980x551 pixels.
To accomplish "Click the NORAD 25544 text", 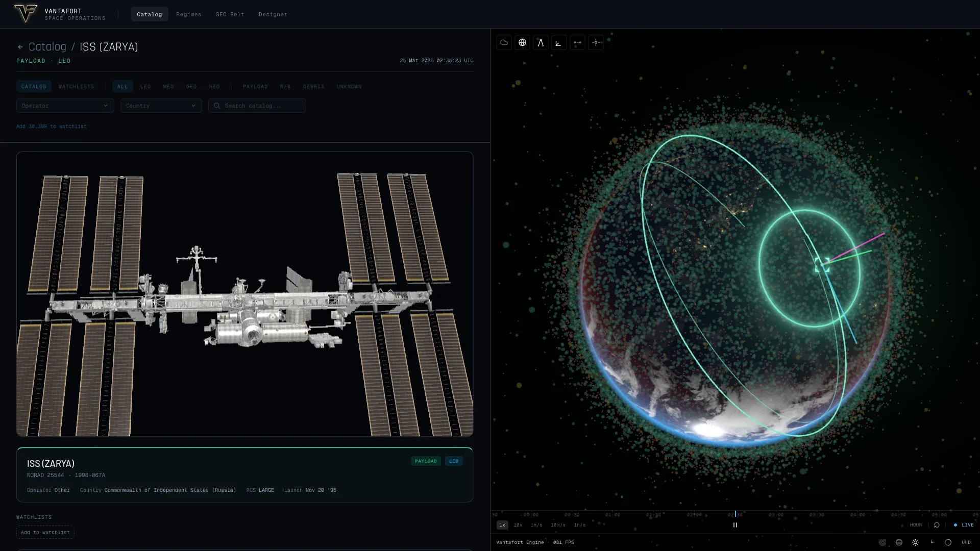I will point(45,475).
